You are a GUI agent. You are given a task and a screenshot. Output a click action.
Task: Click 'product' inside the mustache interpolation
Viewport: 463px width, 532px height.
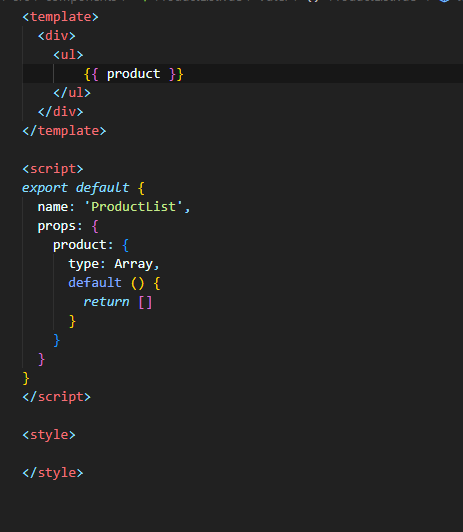pyautogui.click(x=133, y=74)
